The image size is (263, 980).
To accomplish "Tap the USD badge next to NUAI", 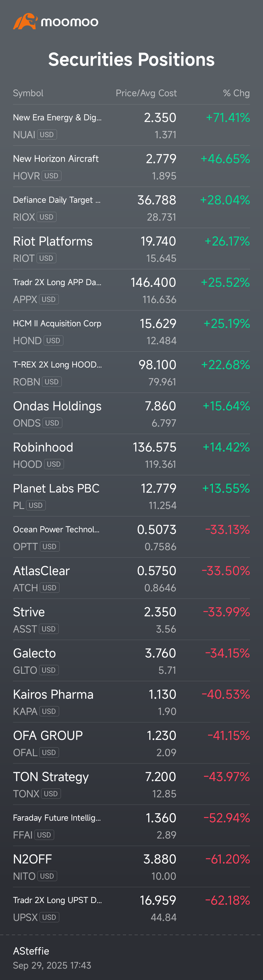I will tap(47, 135).
